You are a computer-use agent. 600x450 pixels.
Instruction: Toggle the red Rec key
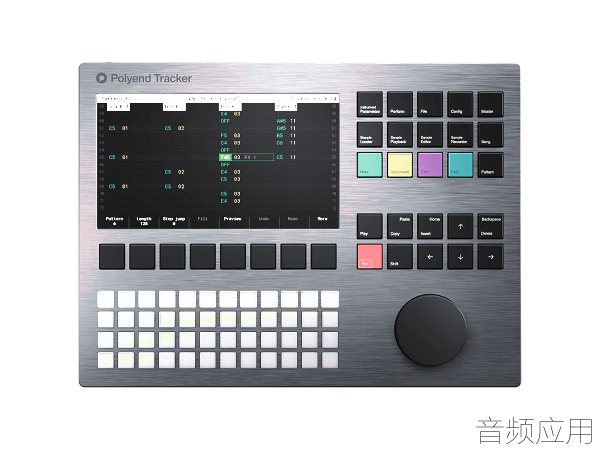click(370, 257)
